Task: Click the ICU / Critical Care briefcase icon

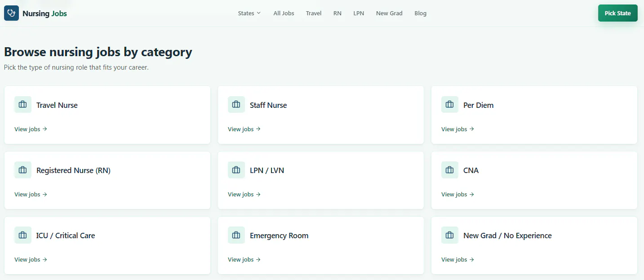Action: pyautogui.click(x=23, y=235)
